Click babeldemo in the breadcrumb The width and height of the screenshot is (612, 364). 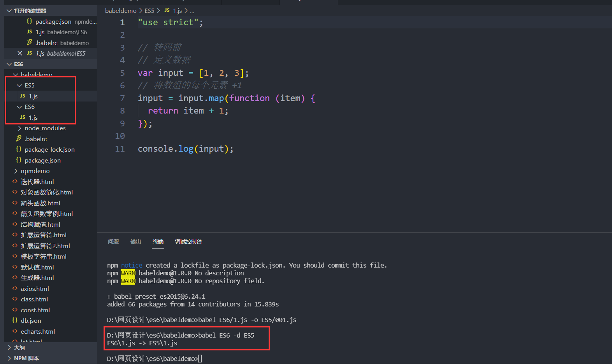tap(121, 10)
